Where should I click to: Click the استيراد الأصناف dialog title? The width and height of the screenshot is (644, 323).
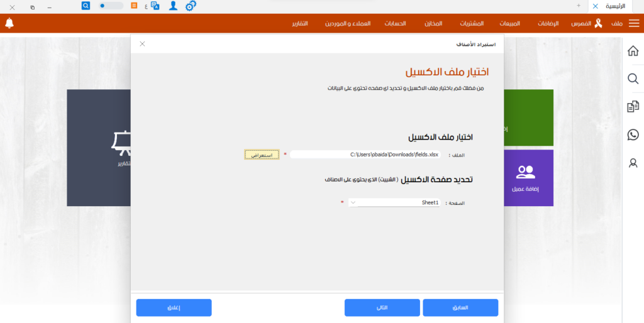(x=476, y=45)
